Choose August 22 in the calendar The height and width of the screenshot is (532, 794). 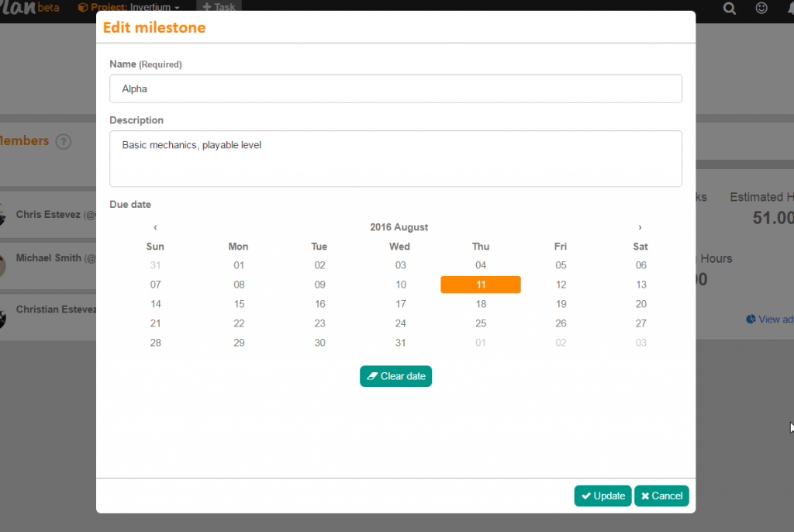(239, 323)
